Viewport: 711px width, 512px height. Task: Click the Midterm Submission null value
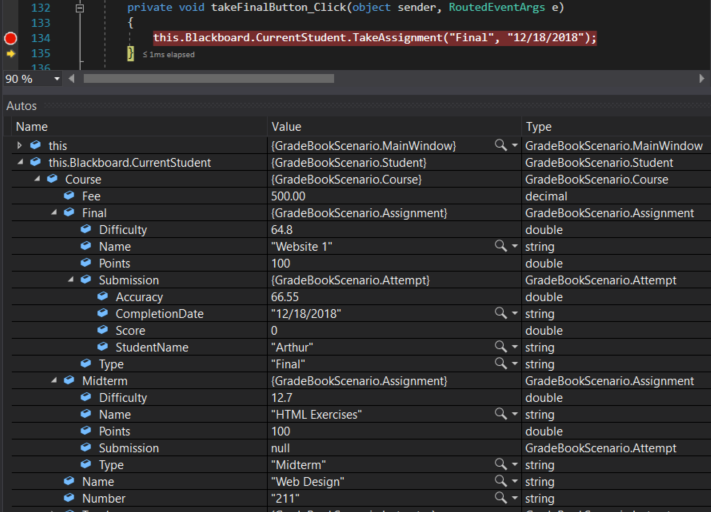coord(280,448)
